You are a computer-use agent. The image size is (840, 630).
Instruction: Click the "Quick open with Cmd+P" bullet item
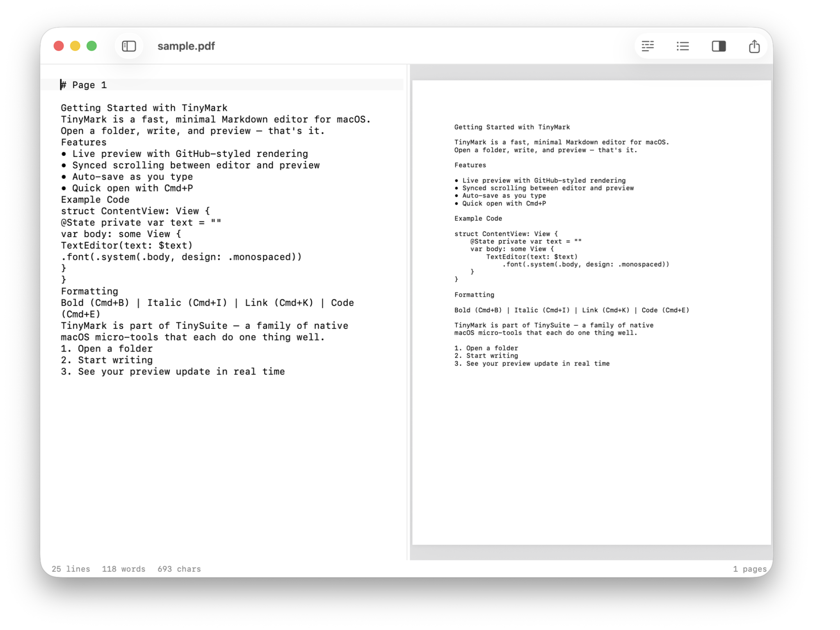coord(132,188)
